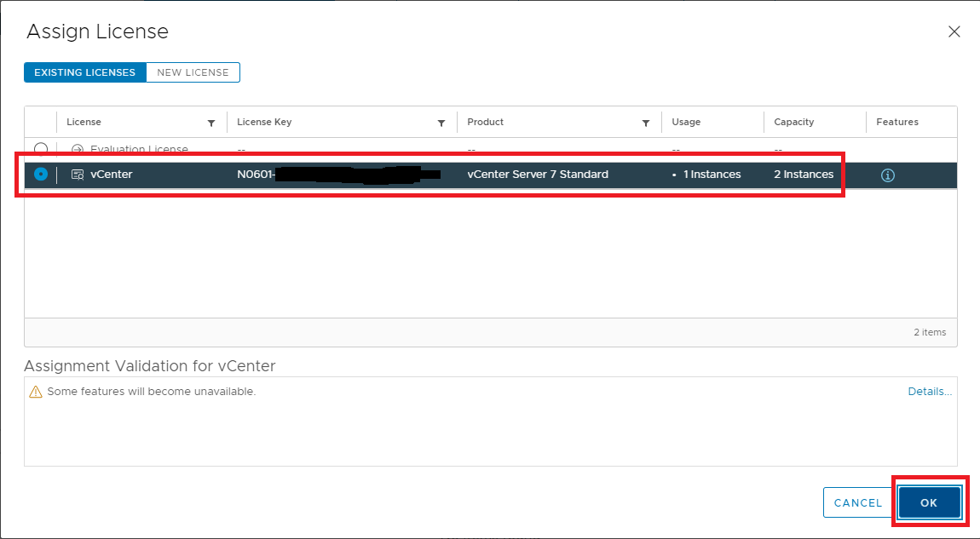Open the Product column filter
Viewport: 980px width, 539px height.
click(646, 123)
